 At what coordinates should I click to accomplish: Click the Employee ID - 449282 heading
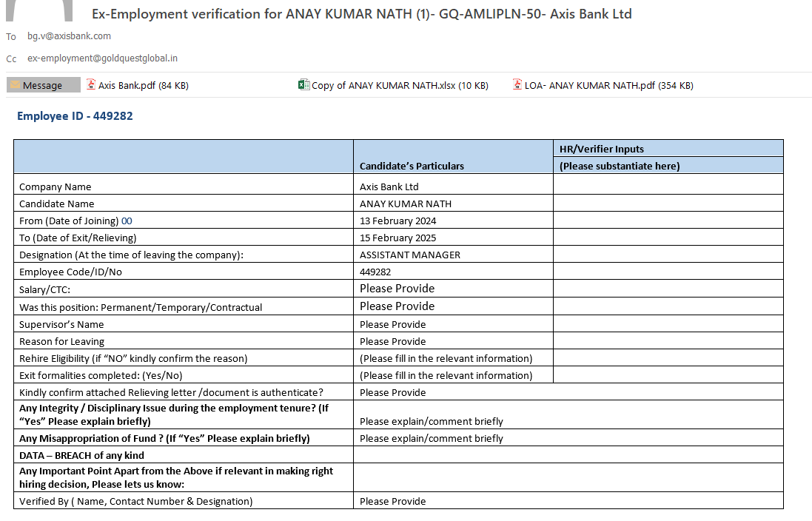75,115
